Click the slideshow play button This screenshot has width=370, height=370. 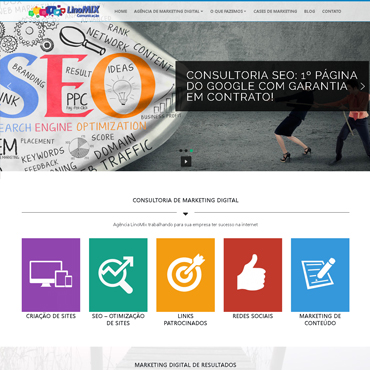(x=186, y=162)
